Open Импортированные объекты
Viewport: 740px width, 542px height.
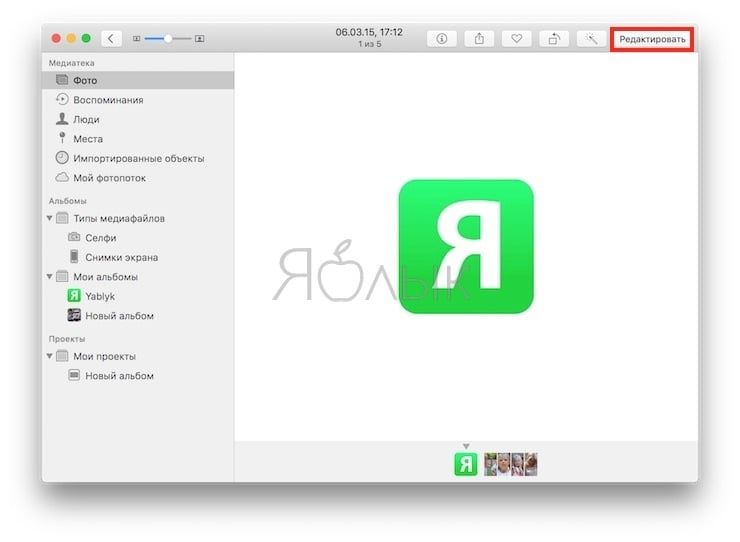[x=138, y=158]
